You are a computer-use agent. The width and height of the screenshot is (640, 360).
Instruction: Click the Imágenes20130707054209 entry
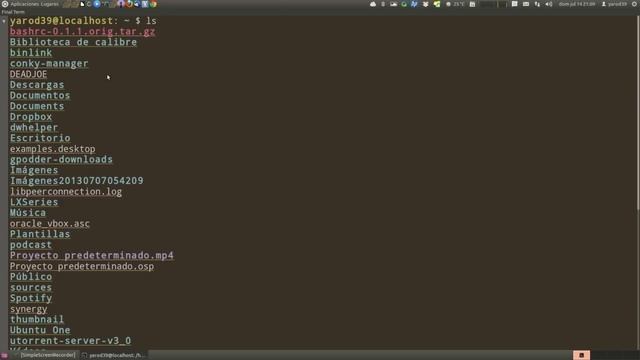tap(77, 180)
